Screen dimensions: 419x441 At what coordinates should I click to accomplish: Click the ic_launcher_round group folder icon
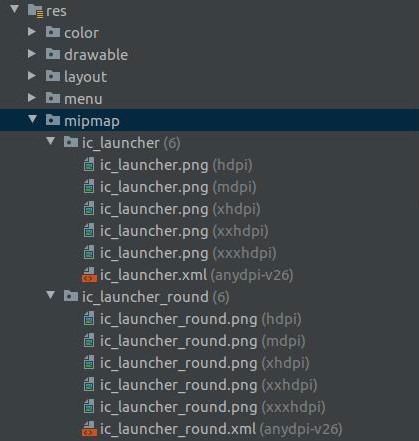(x=71, y=296)
